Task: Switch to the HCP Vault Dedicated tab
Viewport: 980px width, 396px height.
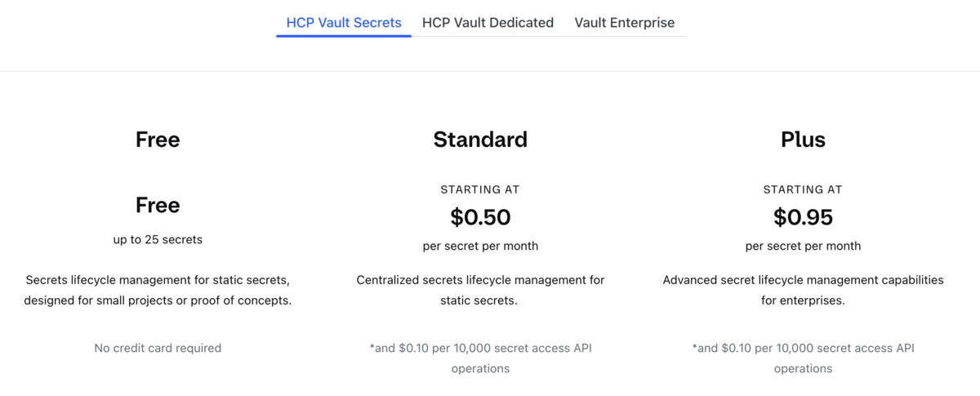Action: (488, 22)
